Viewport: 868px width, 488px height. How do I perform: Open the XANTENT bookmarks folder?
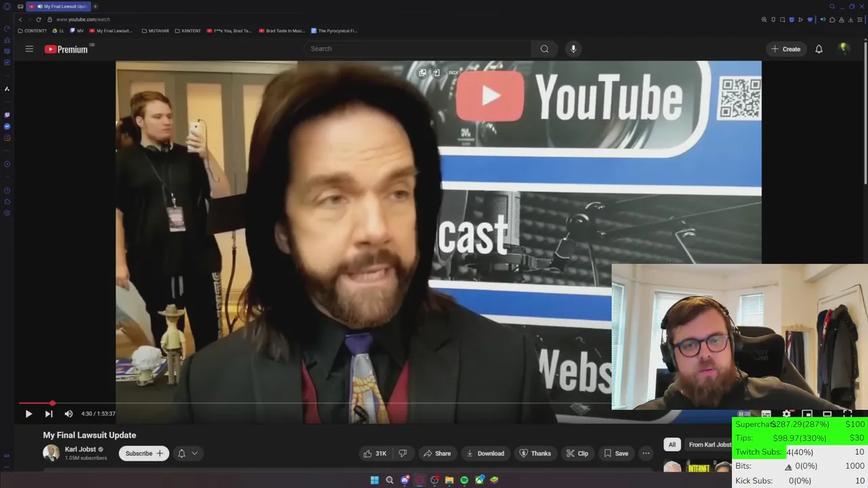coord(188,30)
